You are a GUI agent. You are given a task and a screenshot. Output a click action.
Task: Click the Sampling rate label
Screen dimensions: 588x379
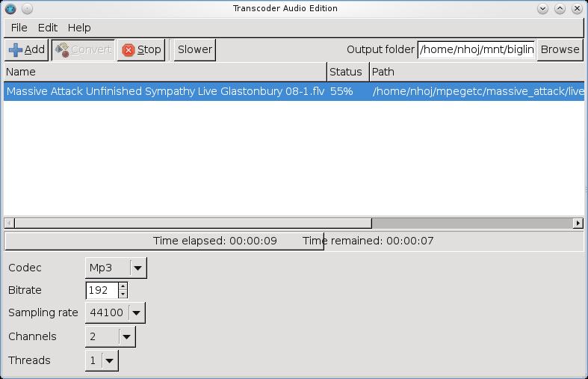[43, 312]
